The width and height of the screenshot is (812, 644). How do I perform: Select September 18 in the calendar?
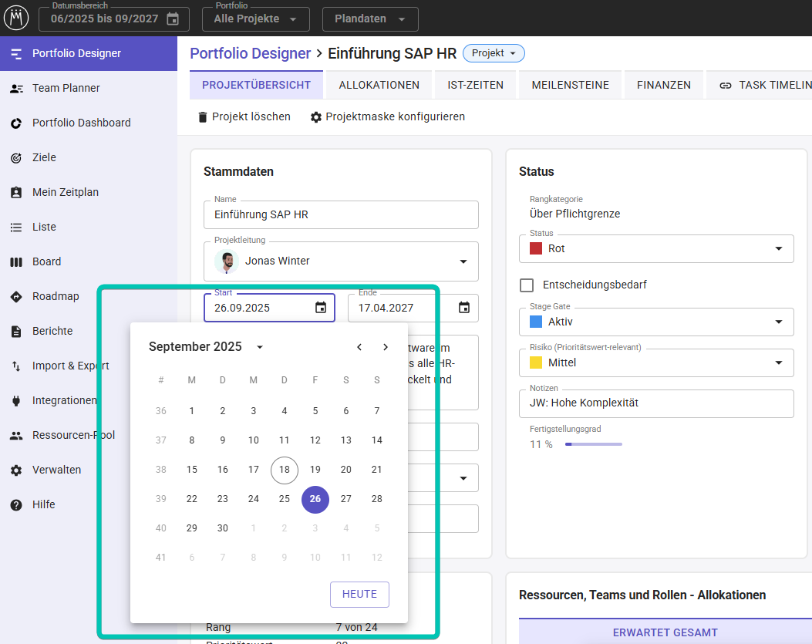click(285, 470)
